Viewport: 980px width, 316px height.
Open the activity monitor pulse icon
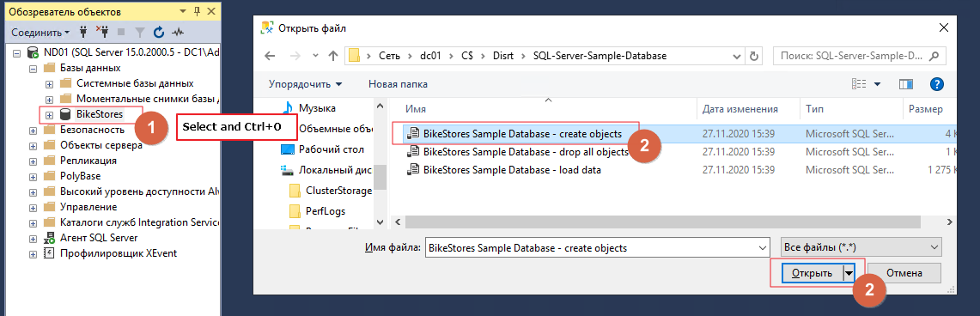tap(178, 32)
